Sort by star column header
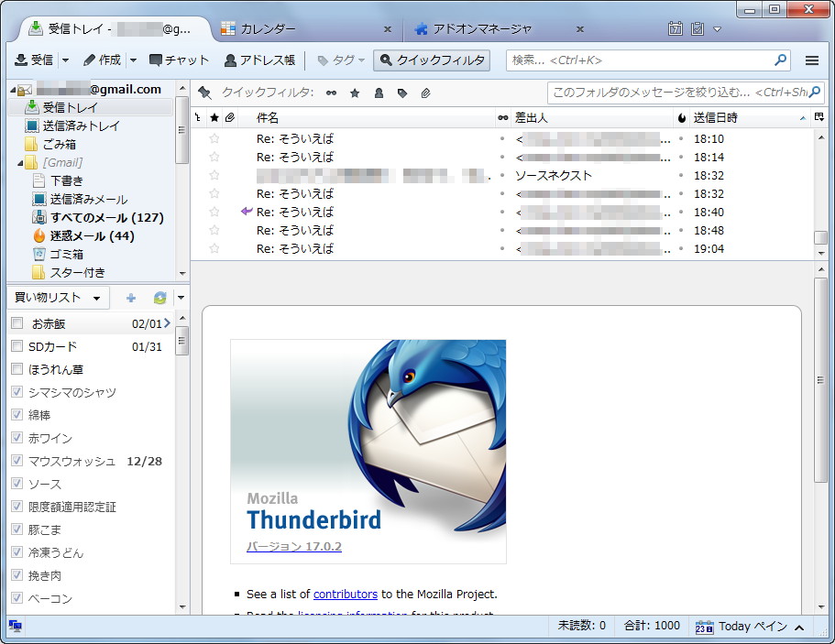835x644 pixels. [x=214, y=117]
